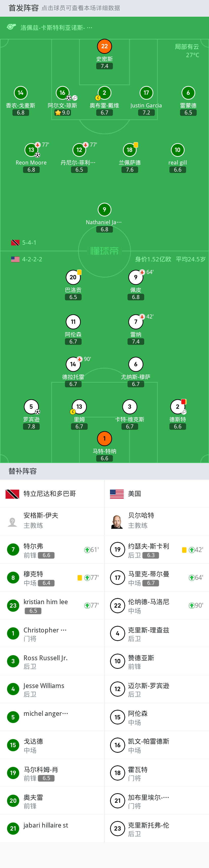Click USA goalkeeper number 1 马特-特纳
The width and height of the screenshot is (209, 868).
tap(104, 438)
